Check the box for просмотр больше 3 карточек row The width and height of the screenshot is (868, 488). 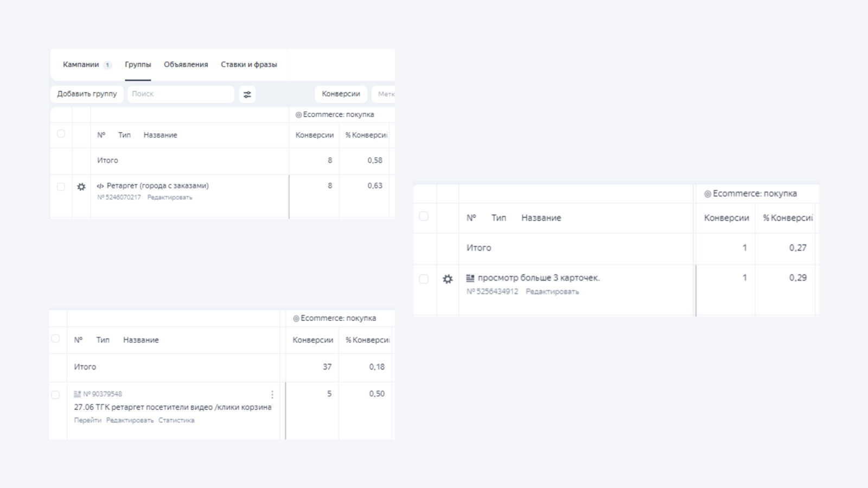[x=424, y=279]
